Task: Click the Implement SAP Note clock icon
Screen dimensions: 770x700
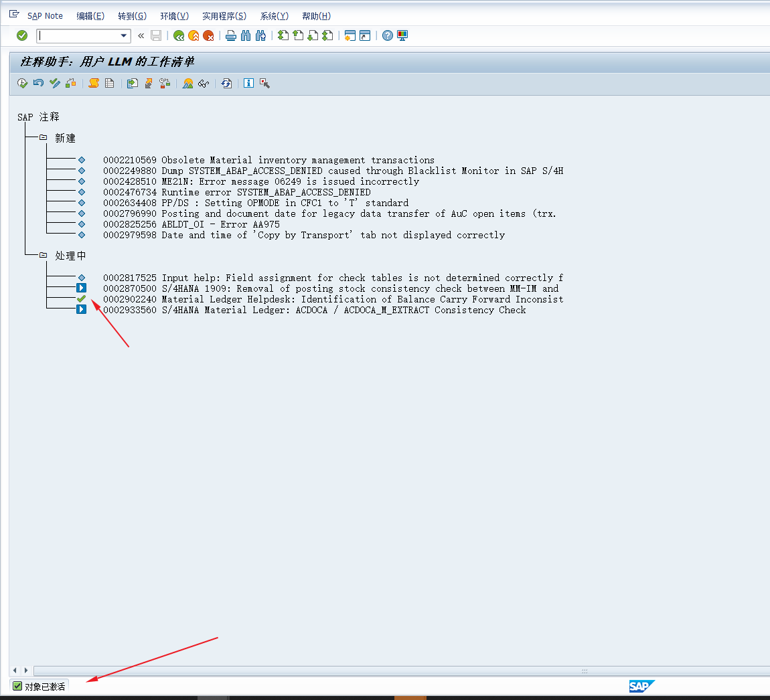Action: click(x=22, y=84)
